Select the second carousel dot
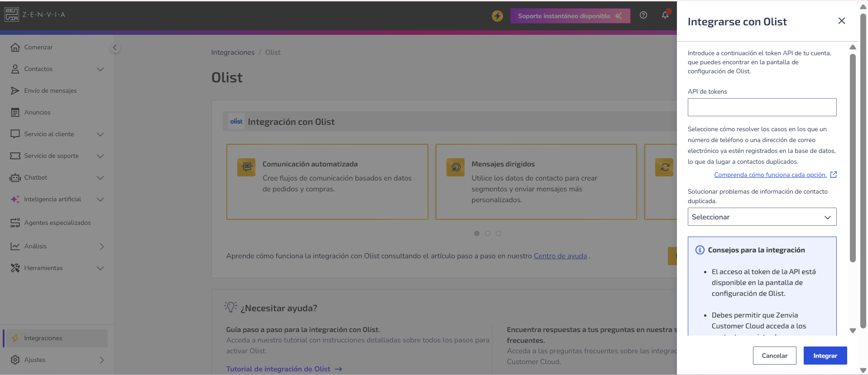 tap(488, 233)
